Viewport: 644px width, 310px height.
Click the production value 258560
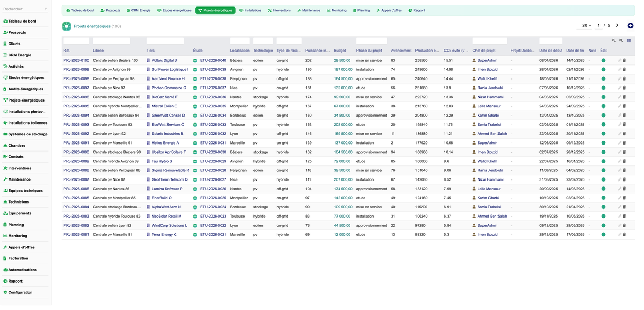tap(421, 61)
